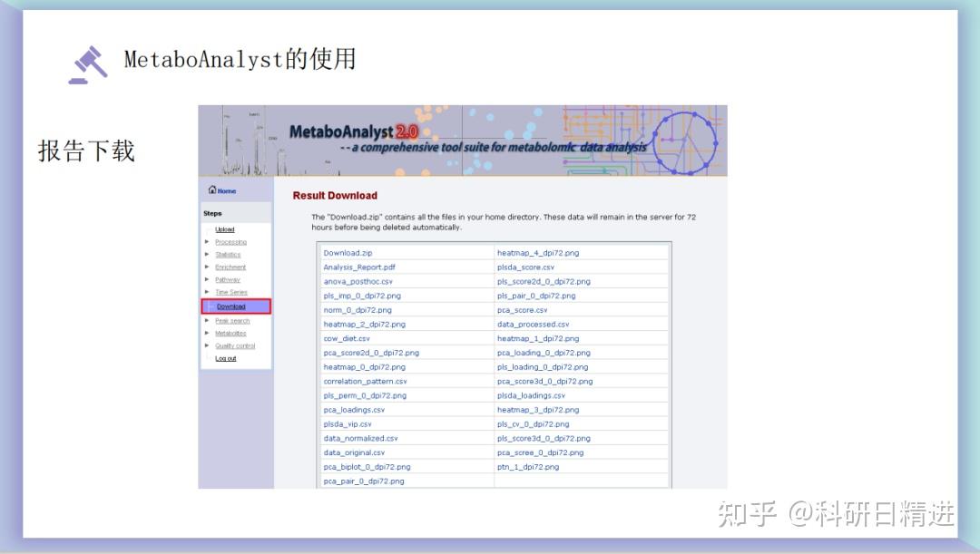Open Analysis_Report.pdf
The height and width of the screenshot is (554, 980).
[359, 267]
